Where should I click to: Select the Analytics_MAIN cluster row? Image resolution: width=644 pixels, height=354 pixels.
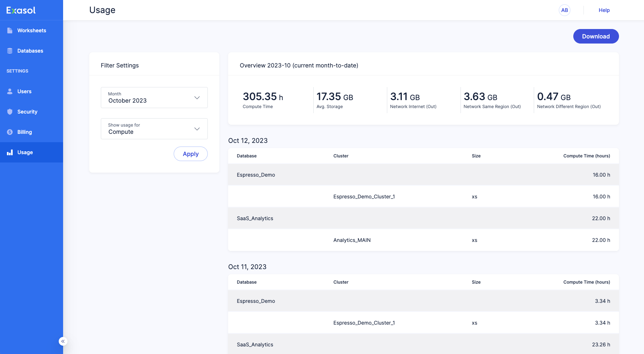click(423, 240)
